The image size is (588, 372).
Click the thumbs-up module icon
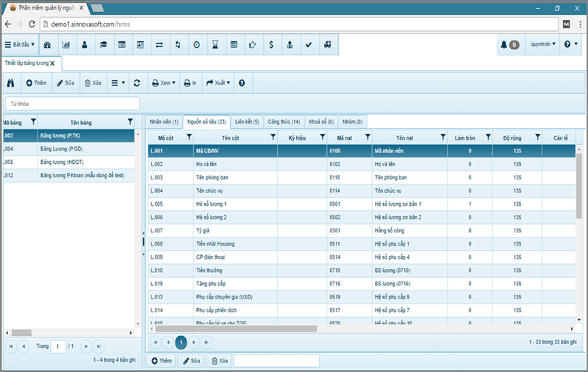252,45
